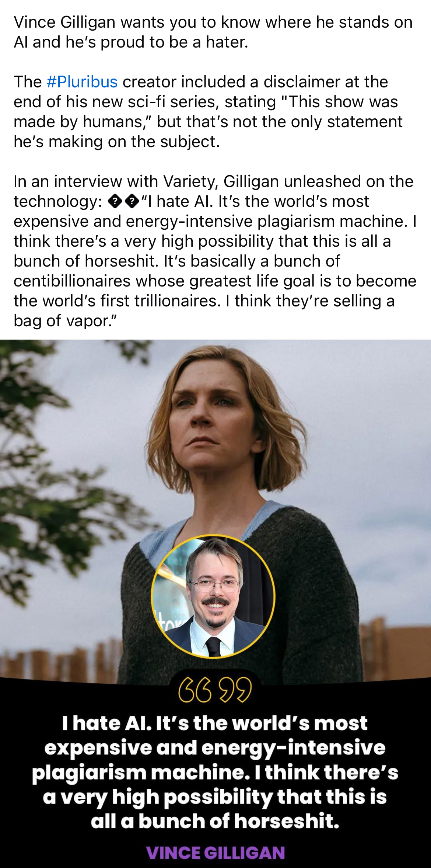Click "horseshit." in the white image quote
431x868 pixels.
tap(287, 821)
